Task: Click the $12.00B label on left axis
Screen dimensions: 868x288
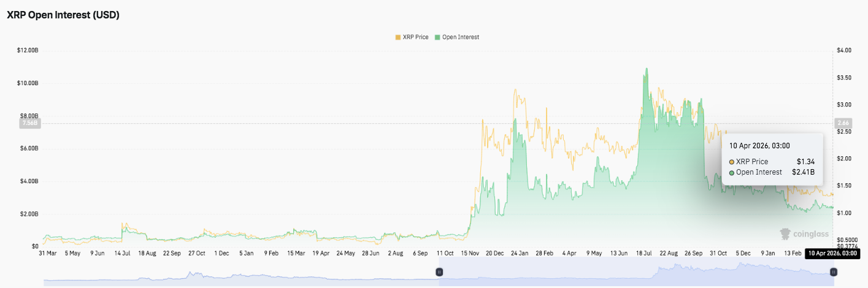Action: [x=29, y=50]
